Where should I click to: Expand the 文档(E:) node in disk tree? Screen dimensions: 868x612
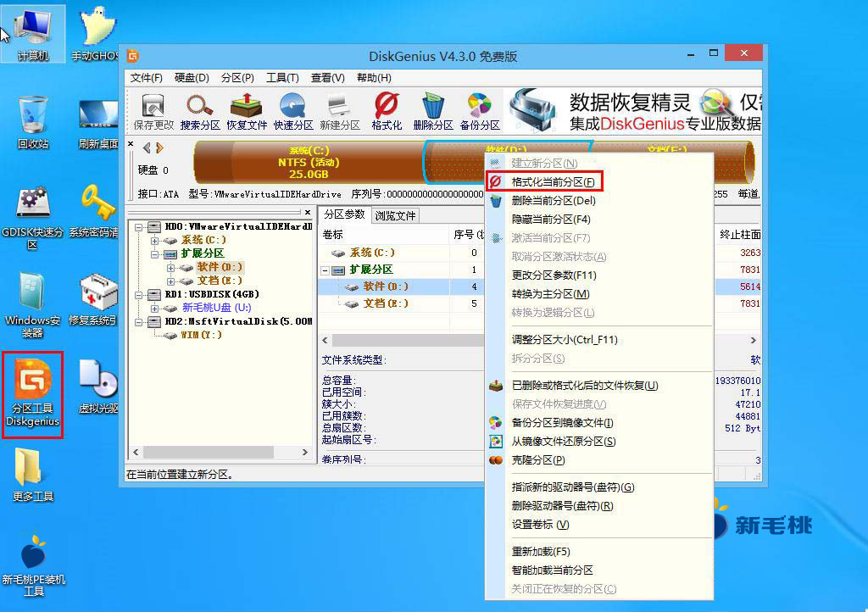170,281
